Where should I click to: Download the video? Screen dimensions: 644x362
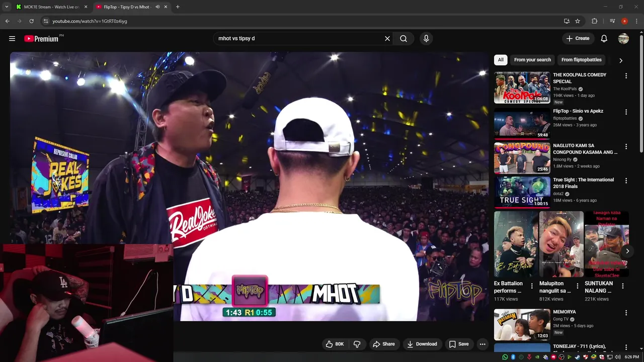(422, 344)
